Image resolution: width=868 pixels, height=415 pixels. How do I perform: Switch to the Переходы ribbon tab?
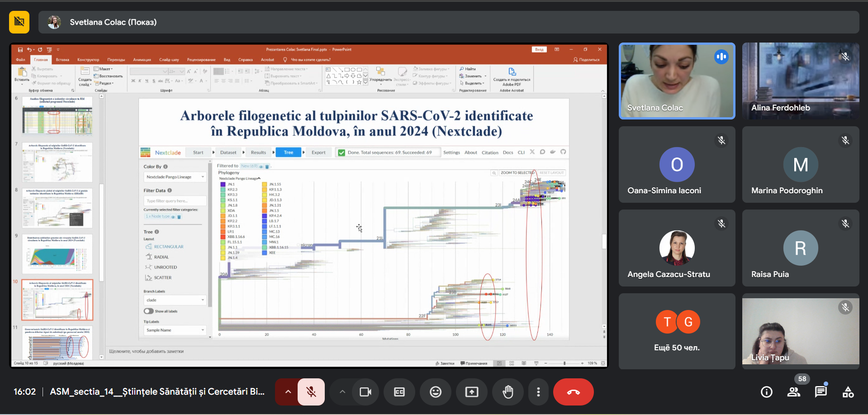point(116,60)
